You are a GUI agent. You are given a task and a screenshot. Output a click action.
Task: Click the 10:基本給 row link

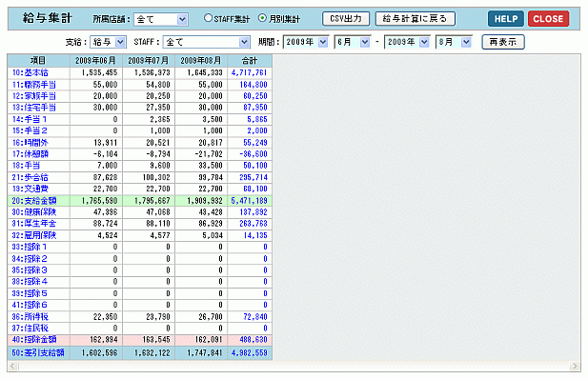click(30, 72)
